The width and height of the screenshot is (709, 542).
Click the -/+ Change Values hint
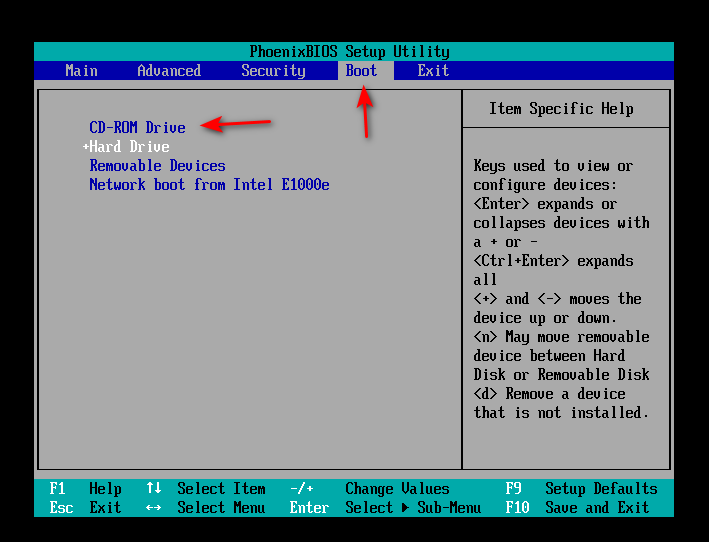[x=369, y=488]
